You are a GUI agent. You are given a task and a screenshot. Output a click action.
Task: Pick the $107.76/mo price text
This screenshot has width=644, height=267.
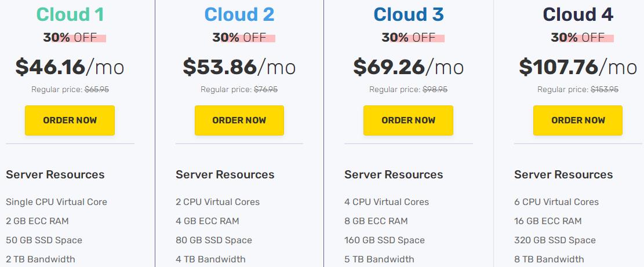[578, 67]
